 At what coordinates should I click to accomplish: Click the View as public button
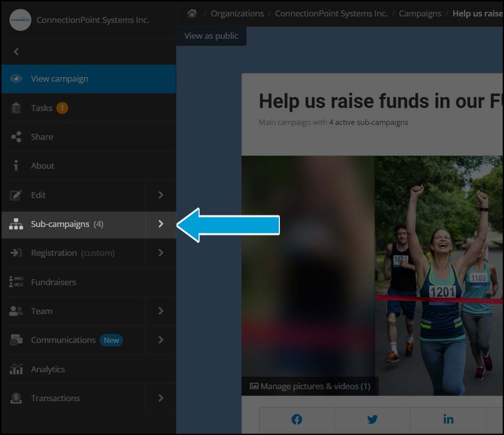click(211, 36)
